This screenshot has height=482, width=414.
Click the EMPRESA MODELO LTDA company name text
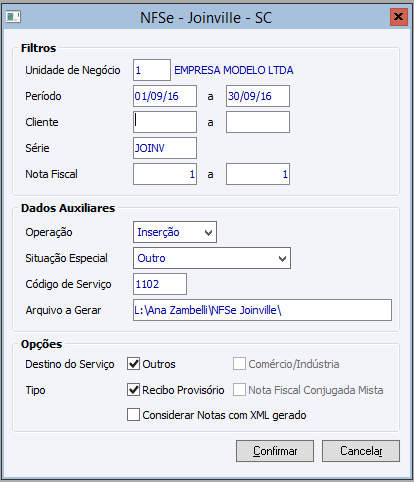(x=234, y=70)
